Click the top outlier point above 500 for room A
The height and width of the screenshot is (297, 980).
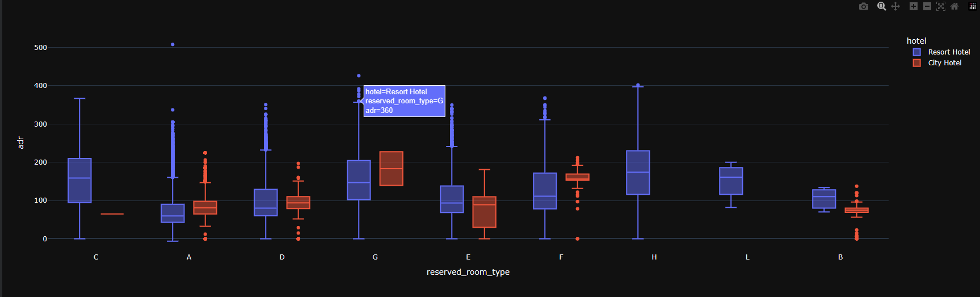point(173,44)
